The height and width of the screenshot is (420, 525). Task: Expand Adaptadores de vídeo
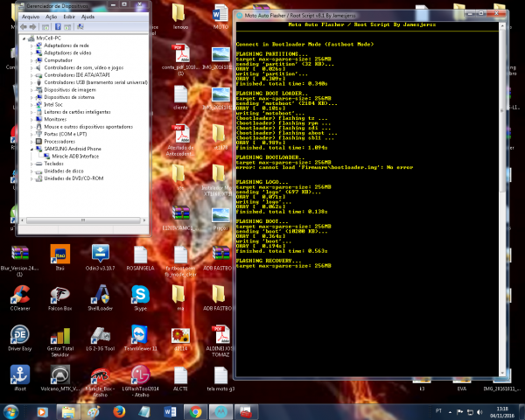32,53
